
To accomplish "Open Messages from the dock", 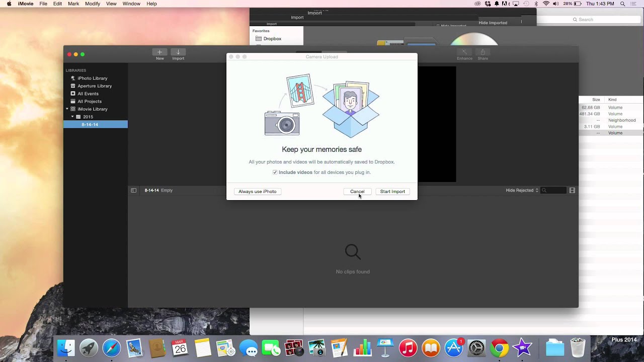I will click(249, 348).
